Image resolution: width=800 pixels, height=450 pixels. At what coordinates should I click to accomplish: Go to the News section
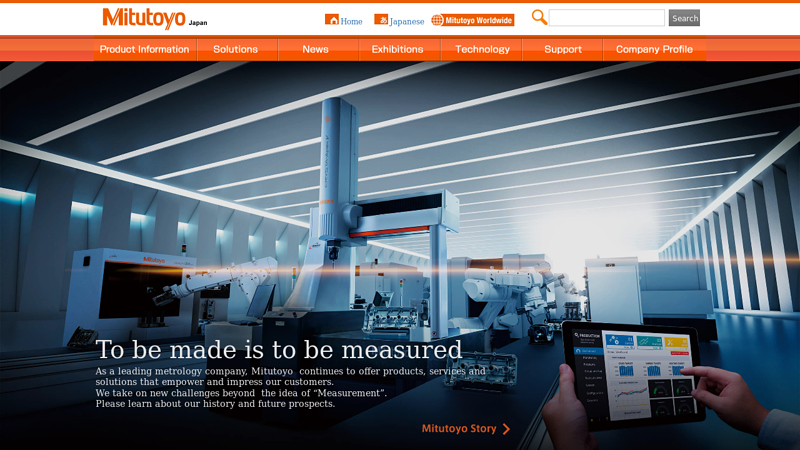[x=315, y=49]
